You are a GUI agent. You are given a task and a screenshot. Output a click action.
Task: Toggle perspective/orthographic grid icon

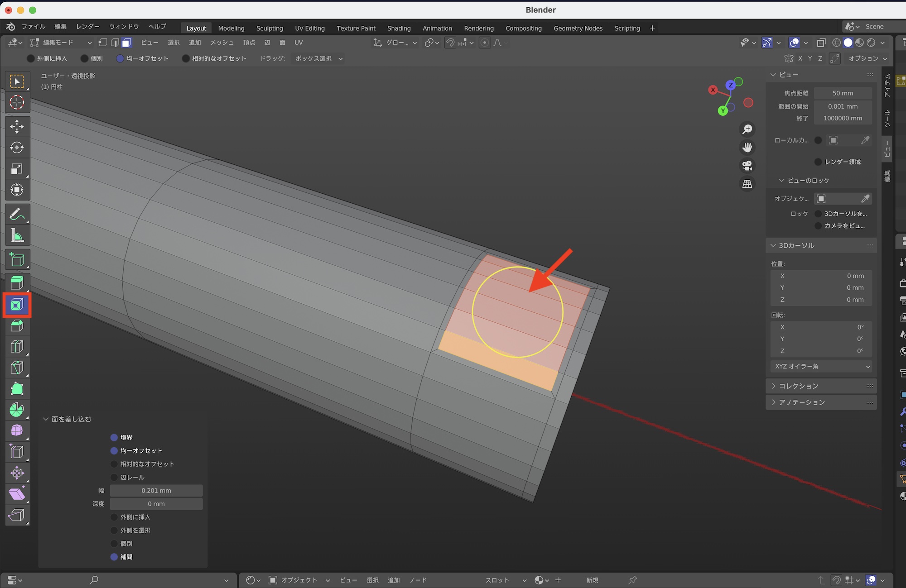(x=747, y=184)
